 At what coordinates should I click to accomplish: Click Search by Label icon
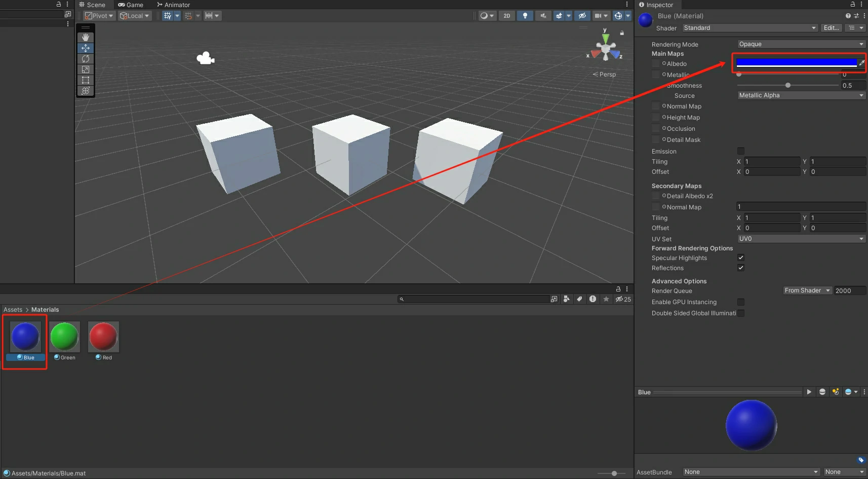579,299
